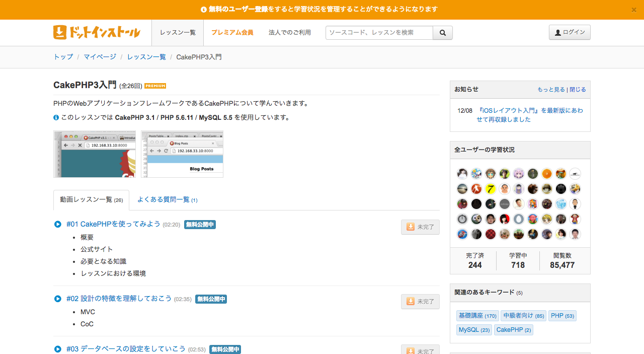Click the レッスン一覧 breadcrumb link
Viewport: 644px width, 354px height.
(146, 57)
